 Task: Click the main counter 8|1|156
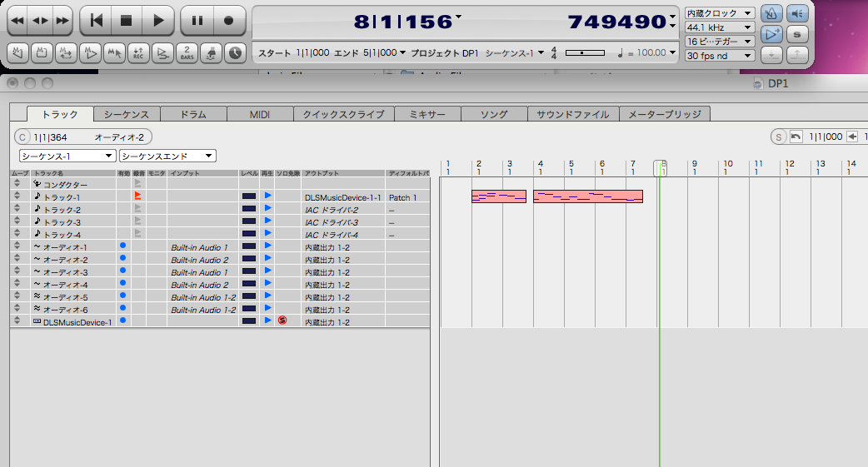(x=403, y=22)
